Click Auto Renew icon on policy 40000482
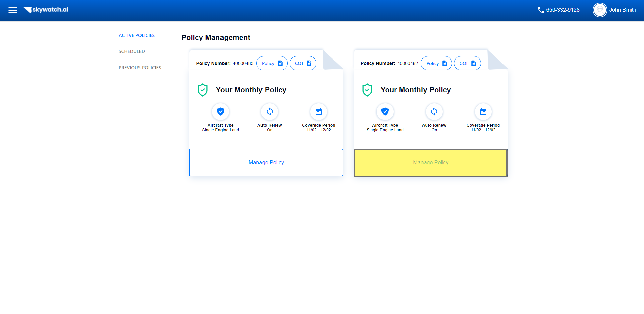Screen dimensions: 644x314 (x=434, y=112)
